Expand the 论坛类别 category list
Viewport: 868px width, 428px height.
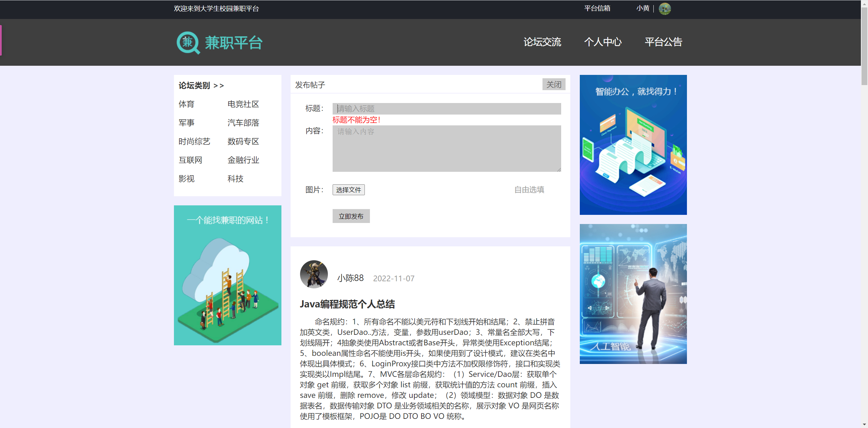point(201,85)
